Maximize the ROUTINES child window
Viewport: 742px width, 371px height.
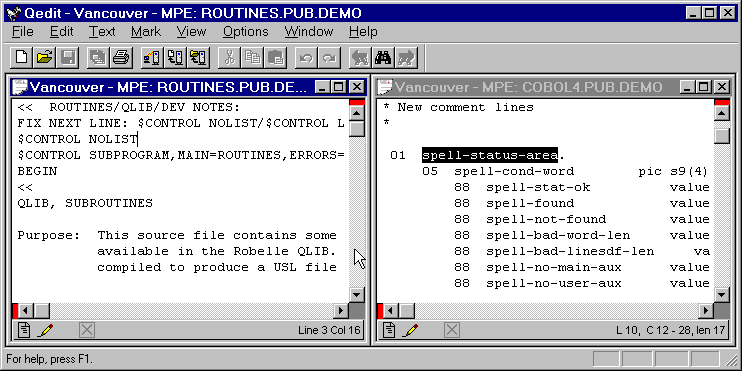click(339, 87)
